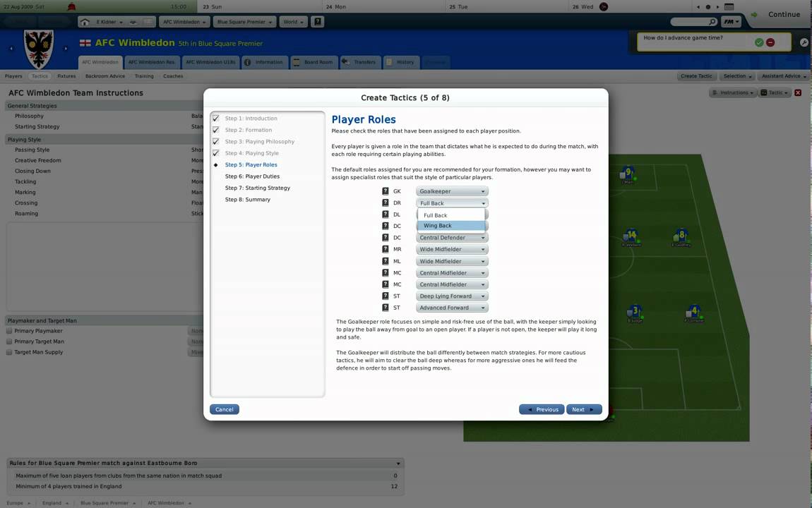This screenshot has width=812, height=508.
Task: Click the Create Tactic button
Action: (x=696, y=76)
